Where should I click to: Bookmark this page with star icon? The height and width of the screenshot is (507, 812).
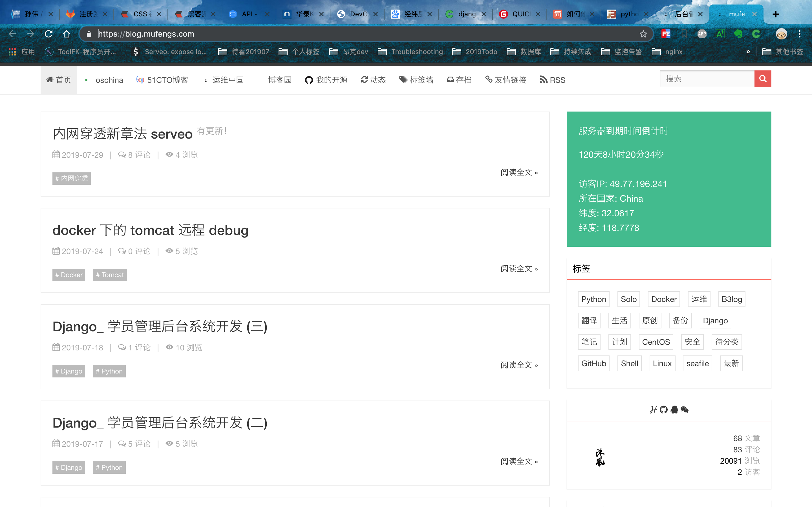point(643,34)
